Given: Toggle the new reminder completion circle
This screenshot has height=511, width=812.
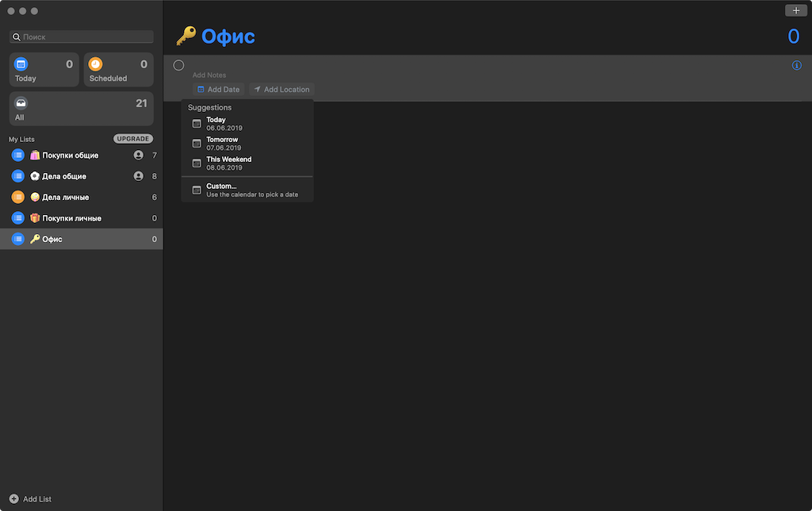Looking at the screenshot, I should coord(178,65).
